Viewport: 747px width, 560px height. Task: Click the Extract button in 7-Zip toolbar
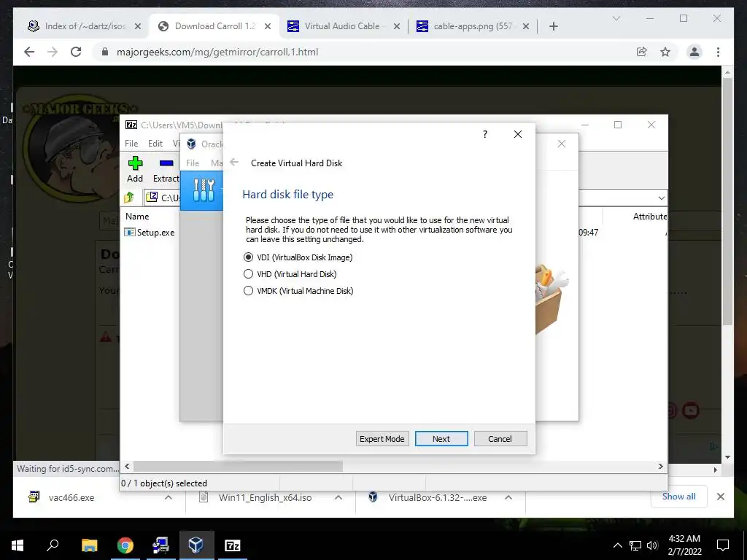(x=166, y=169)
